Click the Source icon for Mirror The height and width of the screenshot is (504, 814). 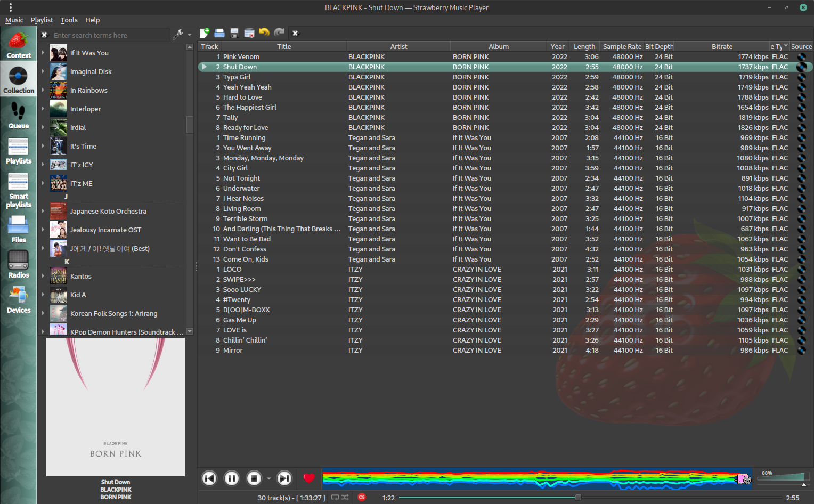point(802,350)
